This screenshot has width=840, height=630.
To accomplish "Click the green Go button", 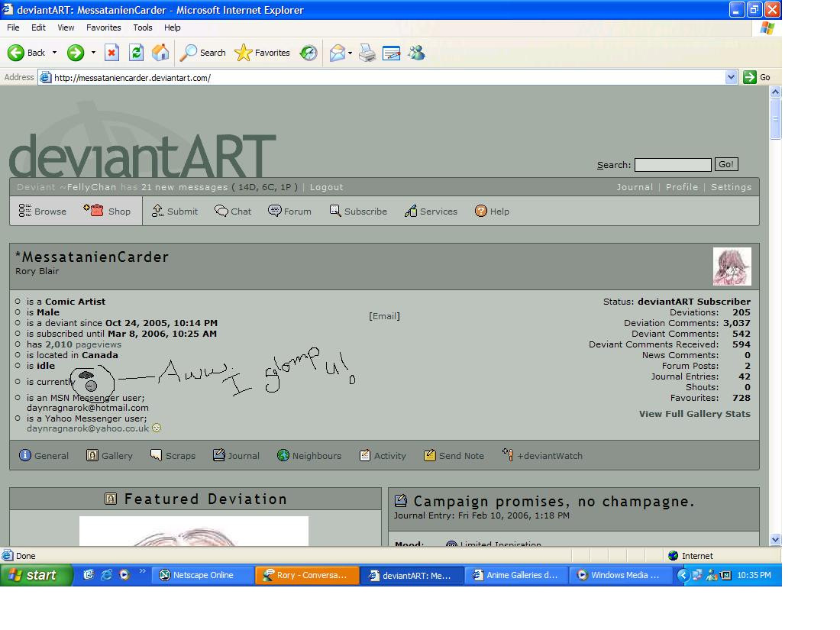I will [757, 77].
